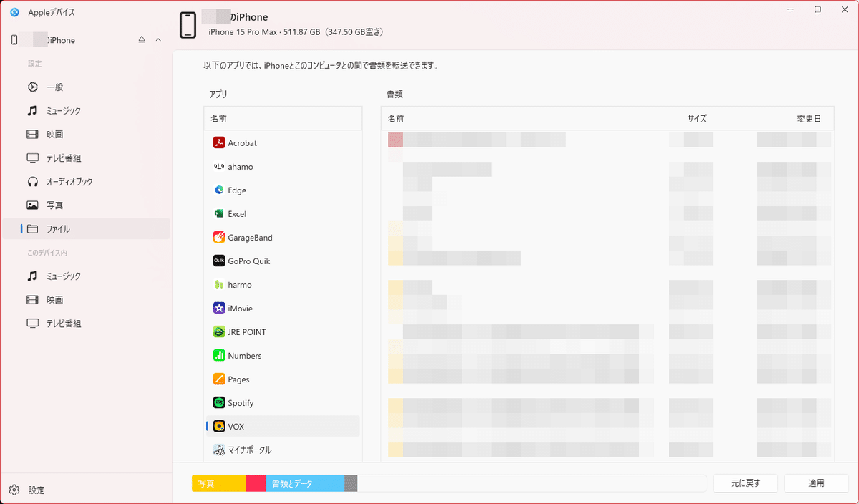
Task: Eject the iPhone using the eject icon
Action: [142, 40]
